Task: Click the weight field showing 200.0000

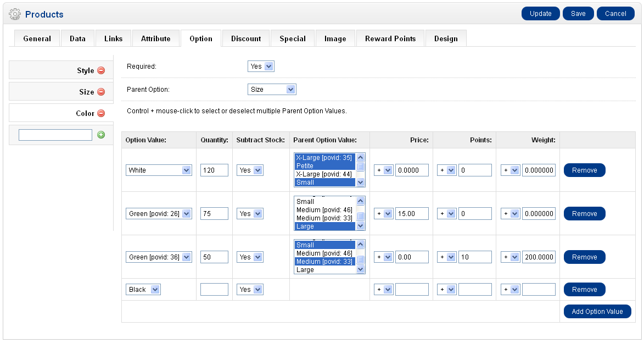Action: coord(539,257)
